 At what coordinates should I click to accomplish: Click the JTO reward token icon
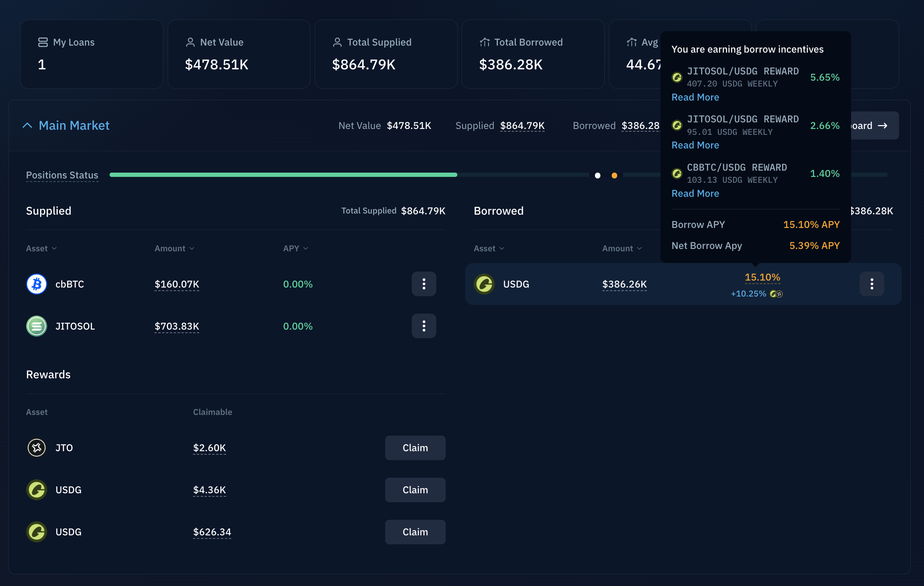pyautogui.click(x=37, y=448)
